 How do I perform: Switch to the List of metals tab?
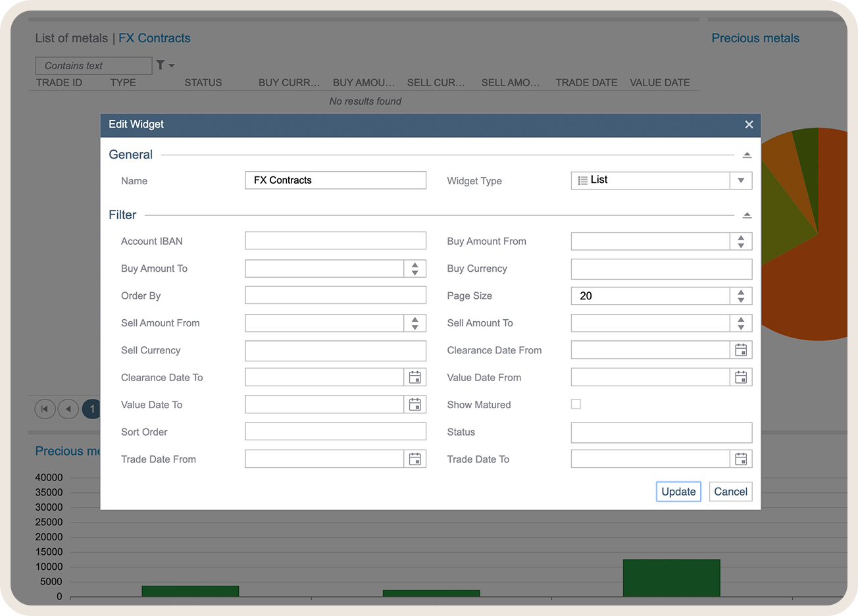[x=71, y=38]
